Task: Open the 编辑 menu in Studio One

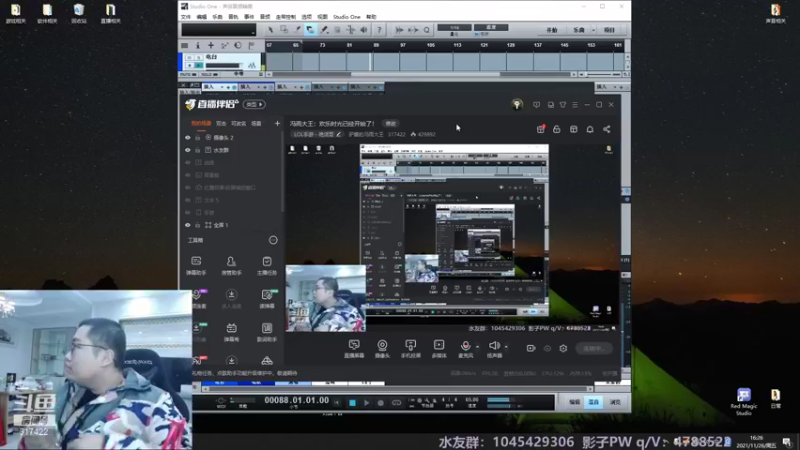Action: click(202, 17)
